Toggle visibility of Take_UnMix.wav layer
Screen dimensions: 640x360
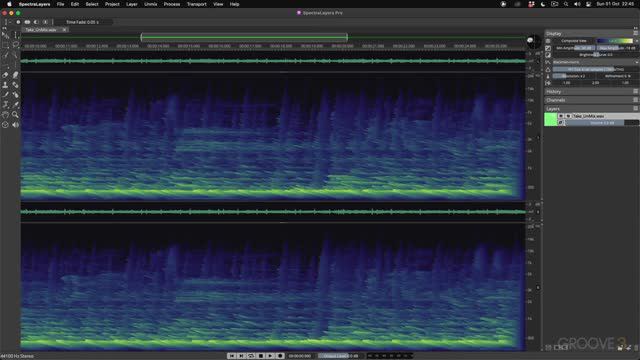point(561,116)
